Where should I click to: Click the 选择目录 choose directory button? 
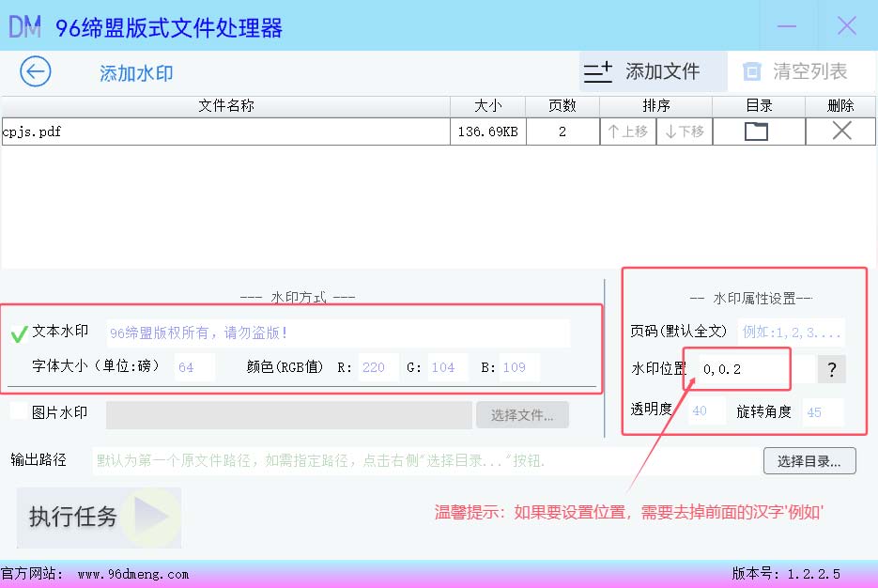pos(809,461)
